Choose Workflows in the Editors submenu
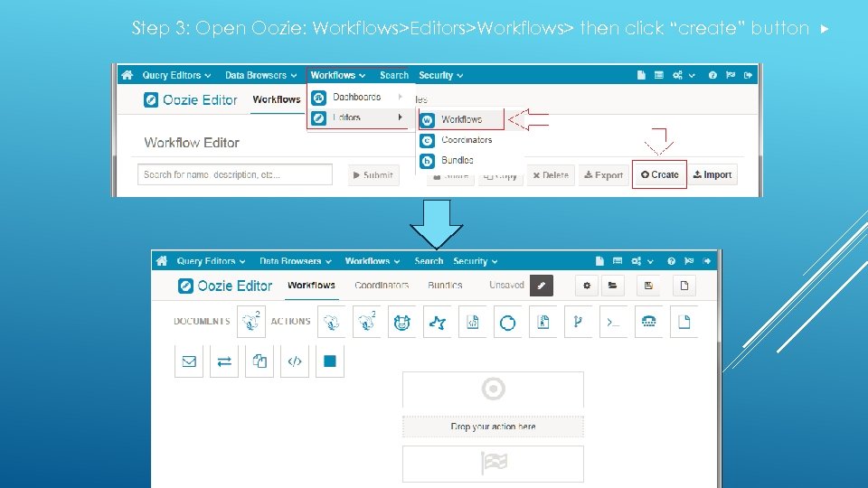Viewport: 868px width, 488px height. pyautogui.click(x=461, y=119)
